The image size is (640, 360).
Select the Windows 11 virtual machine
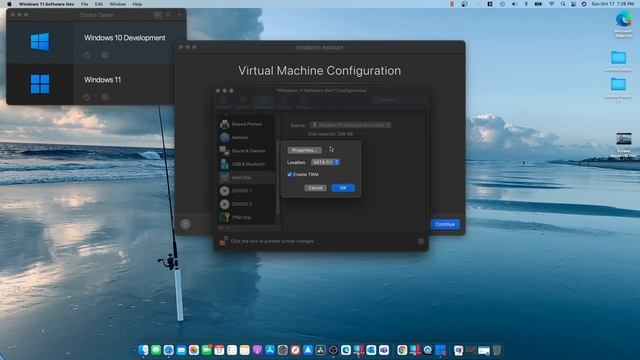click(x=91, y=84)
